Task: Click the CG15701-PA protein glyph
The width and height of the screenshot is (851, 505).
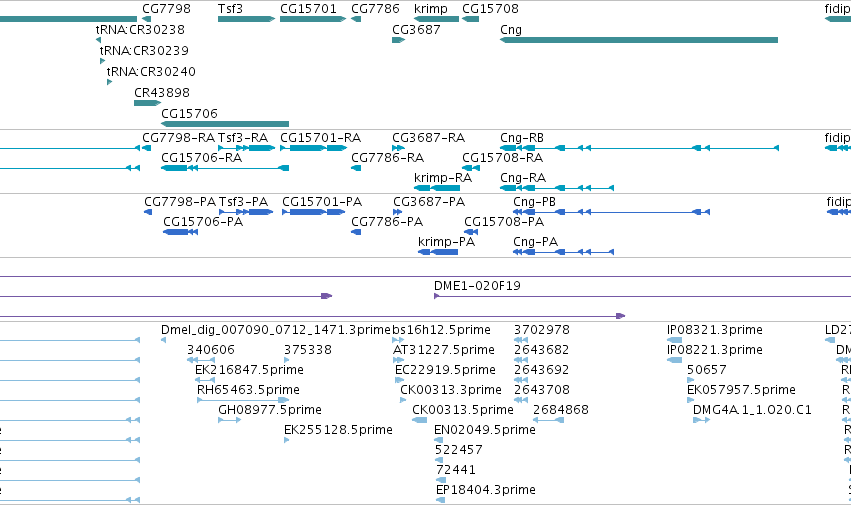Action: click(314, 212)
